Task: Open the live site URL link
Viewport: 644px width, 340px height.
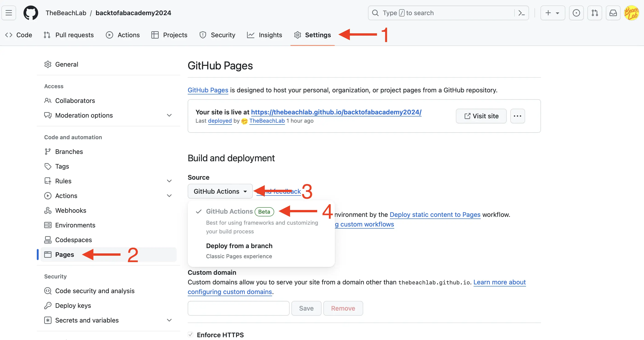Action: pyautogui.click(x=336, y=112)
